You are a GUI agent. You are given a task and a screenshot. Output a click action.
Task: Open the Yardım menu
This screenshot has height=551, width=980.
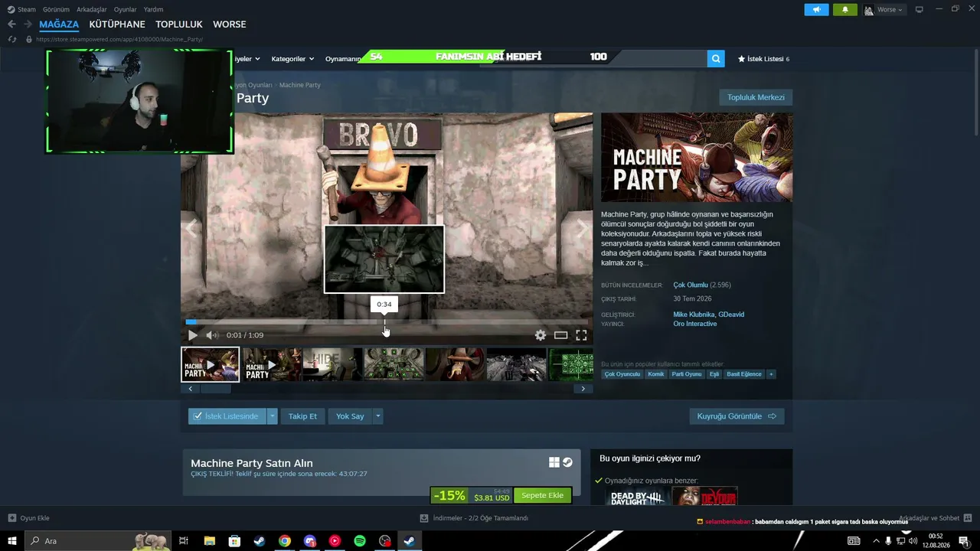(x=153, y=9)
